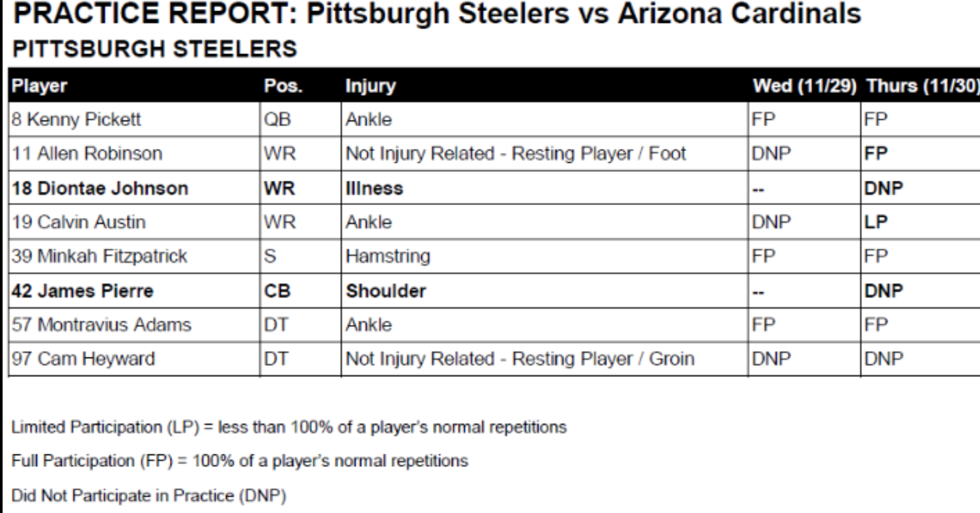The image size is (980, 513).
Task: Click the practice report title heading
Action: tap(430, 18)
